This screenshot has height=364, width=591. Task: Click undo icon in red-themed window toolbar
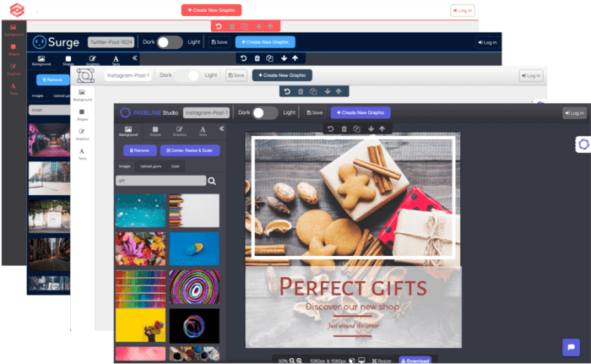(x=219, y=26)
